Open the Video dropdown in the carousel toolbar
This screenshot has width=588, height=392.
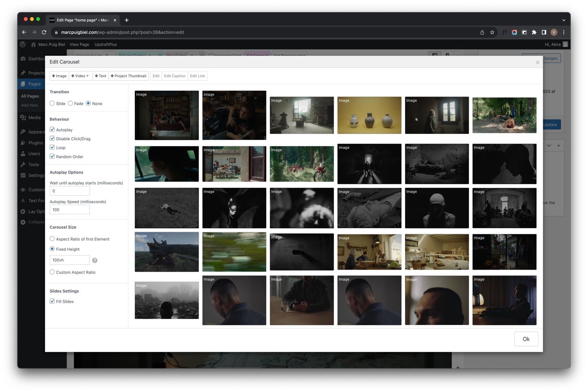tap(80, 76)
